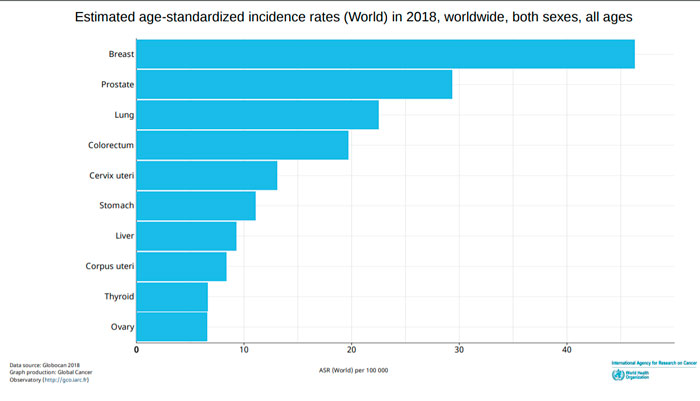The width and height of the screenshot is (700, 401).
Task: Click the x-axis tick label 20
Action: click(x=351, y=350)
